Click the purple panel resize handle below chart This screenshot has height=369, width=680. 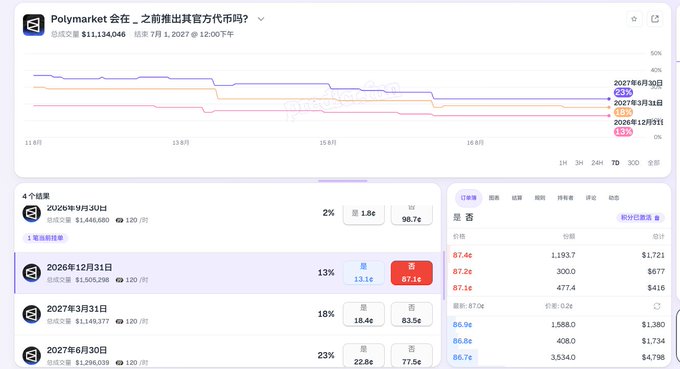tap(343, 181)
